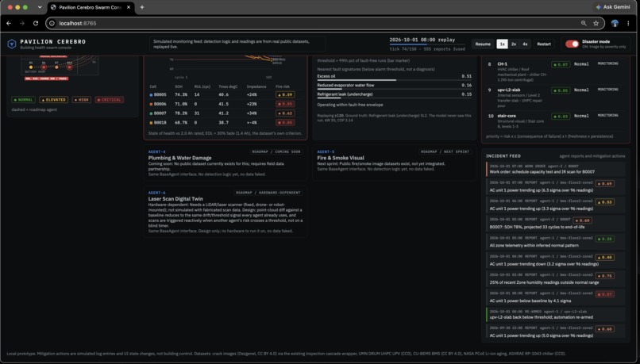Click the browser forward arrow
This screenshot has width=640, height=364.
[22, 23]
